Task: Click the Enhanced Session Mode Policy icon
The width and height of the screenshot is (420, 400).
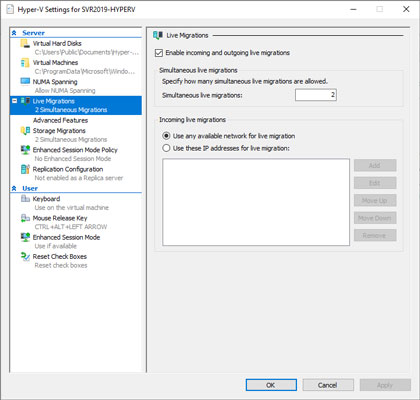Action: pyautogui.click(x=25, y=150)
